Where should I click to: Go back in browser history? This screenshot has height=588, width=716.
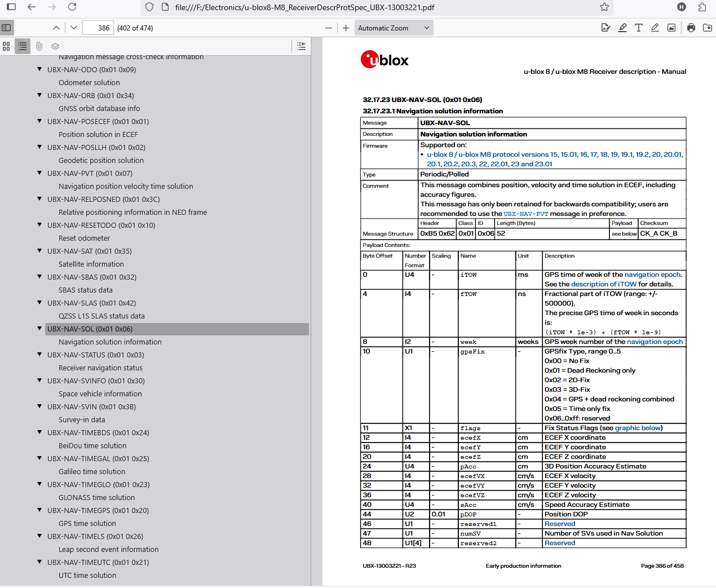click(x=32, y=7)
